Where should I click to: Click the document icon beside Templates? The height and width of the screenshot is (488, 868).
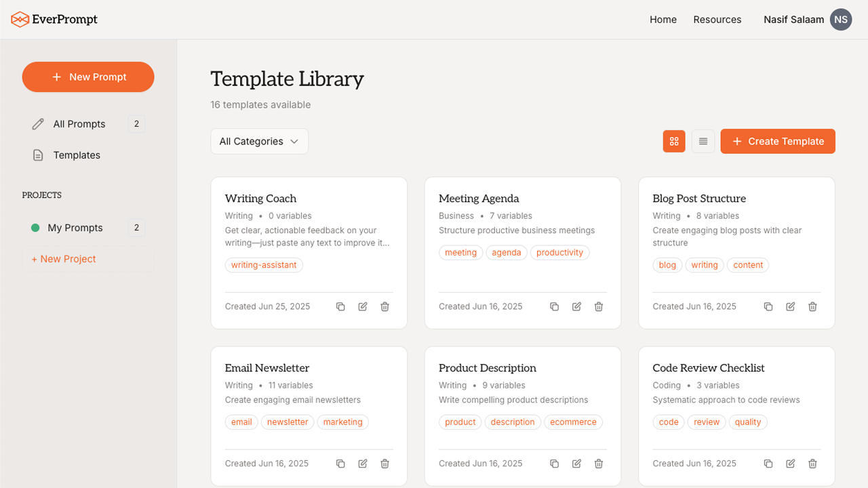pyautogui.click(x=39, y=155)
